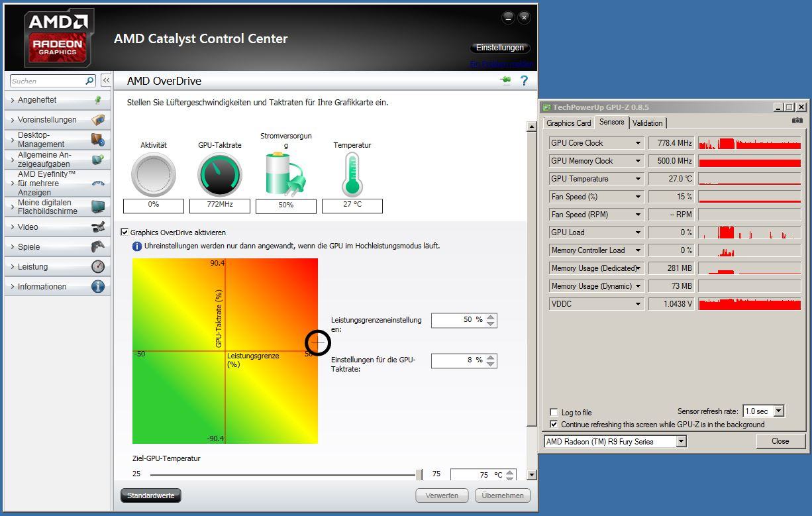
Task: Click the Voreinstellungen presets icon
Action: click(x=98, y=120)
